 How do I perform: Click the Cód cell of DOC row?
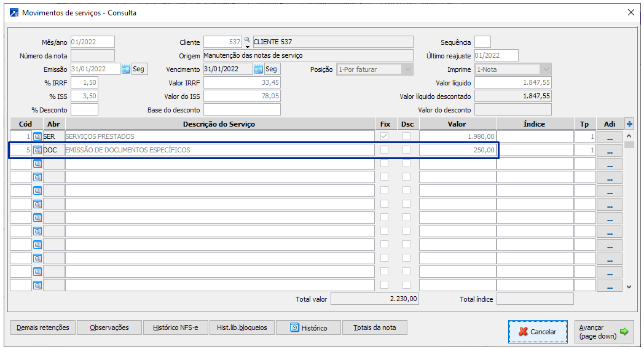coord(21,151)
